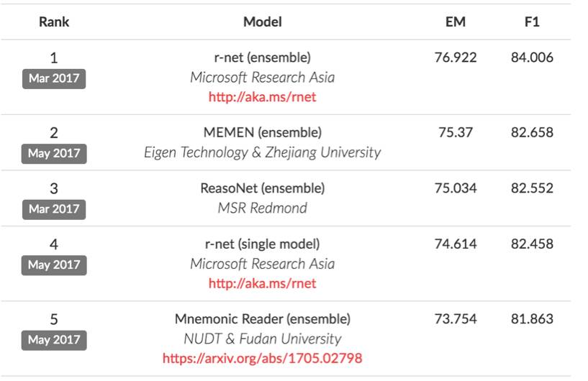This screenshot has height=381, width=588.
Task: Click the EM score 76.922
Action: 456,58
